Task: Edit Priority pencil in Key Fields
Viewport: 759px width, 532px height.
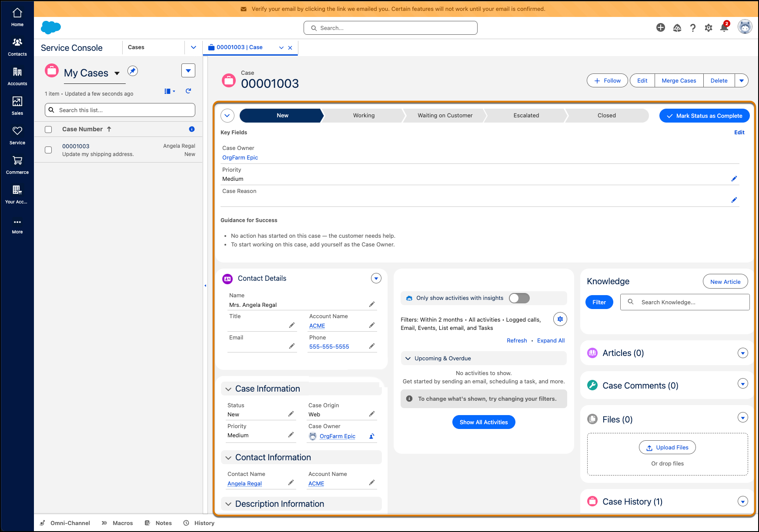Action: (x=734, y=179)
